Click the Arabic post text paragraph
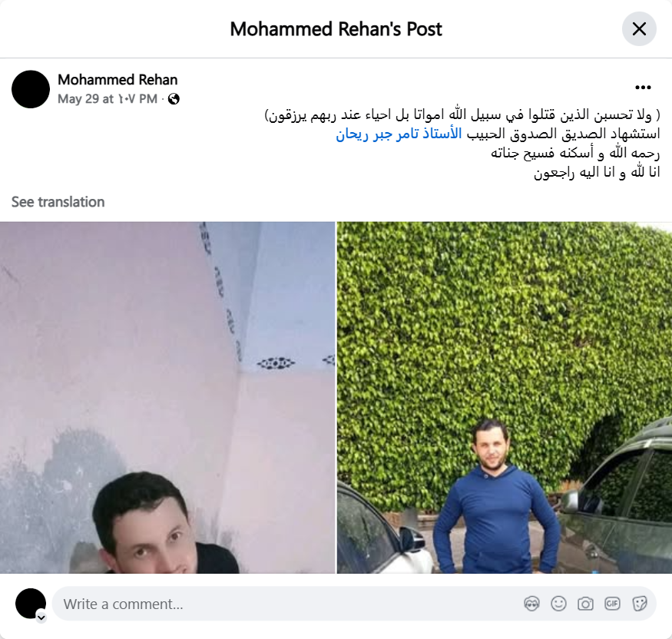672x639 pixels. (x=462, y=143)
